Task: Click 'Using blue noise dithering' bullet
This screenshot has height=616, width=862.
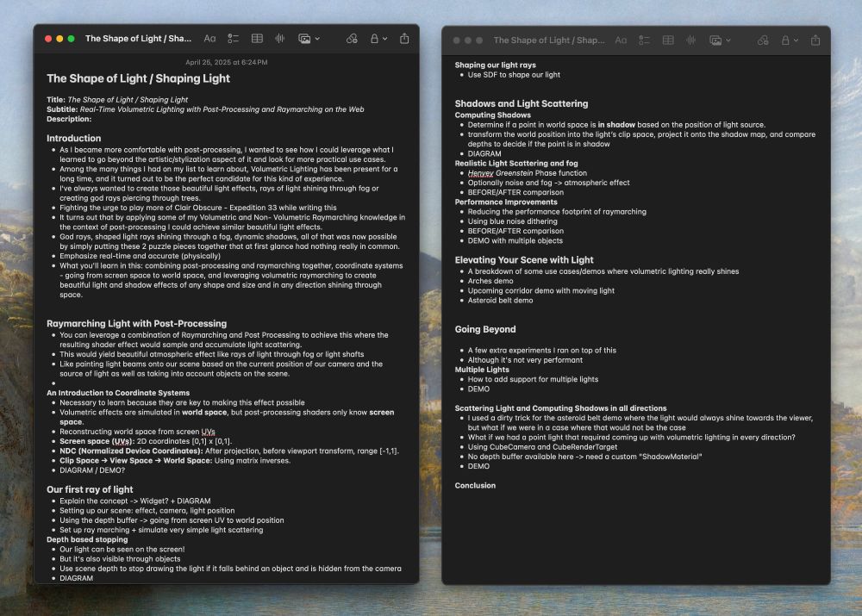Action: (512, 221)
